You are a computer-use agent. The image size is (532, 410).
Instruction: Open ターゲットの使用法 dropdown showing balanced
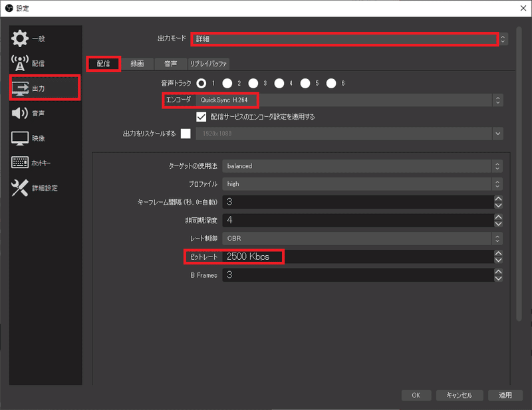(x=362, y=166)
